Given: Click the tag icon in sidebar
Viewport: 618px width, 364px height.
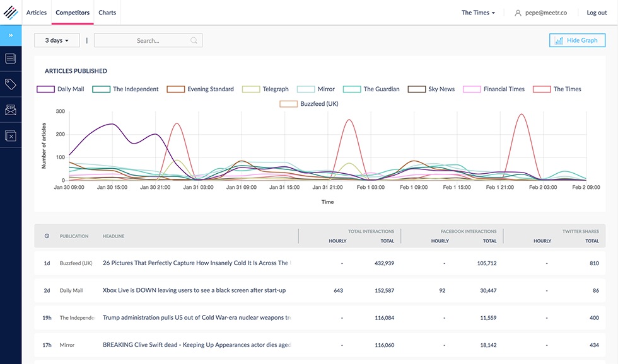Looking at the screenshot, I should pyautogui.click(x=10, y=84).
